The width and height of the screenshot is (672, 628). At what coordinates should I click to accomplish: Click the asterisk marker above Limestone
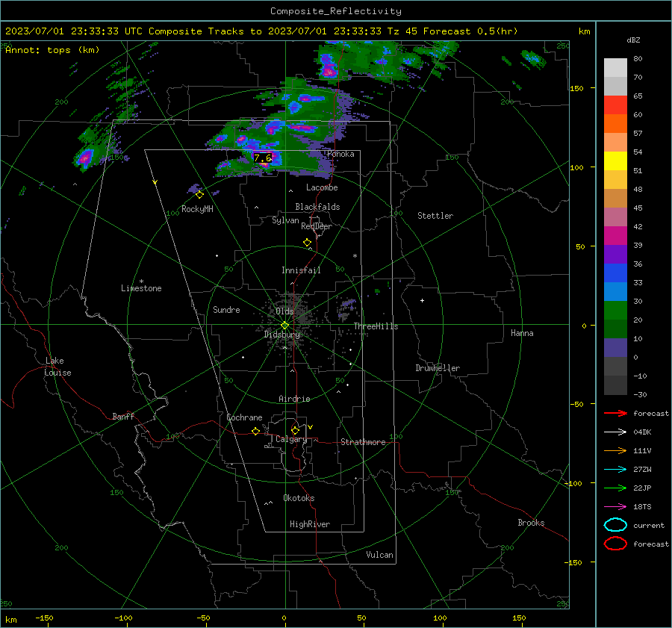pos(141,282)
